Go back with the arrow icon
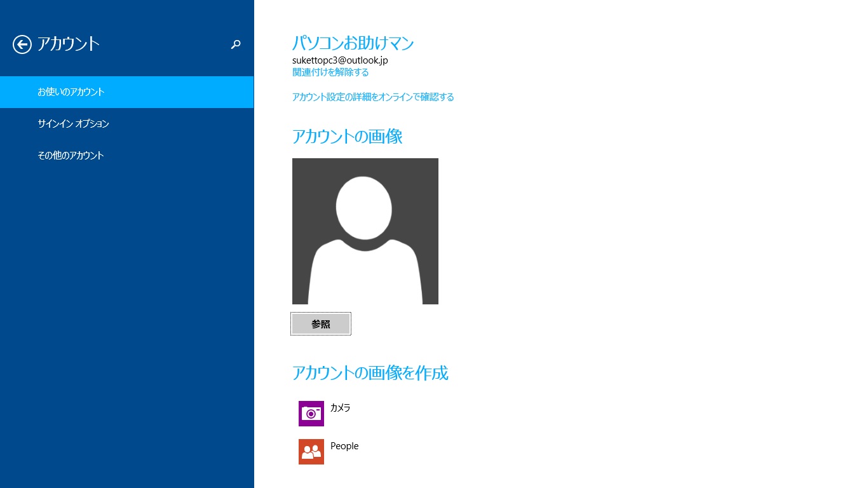 click(x=22, y=44)
